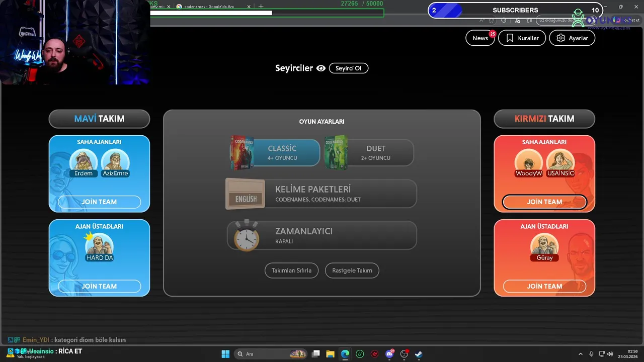Join Kırmızı team Saha Ajanları
Viewport: 644px width, 362px height.
(544, 202)
